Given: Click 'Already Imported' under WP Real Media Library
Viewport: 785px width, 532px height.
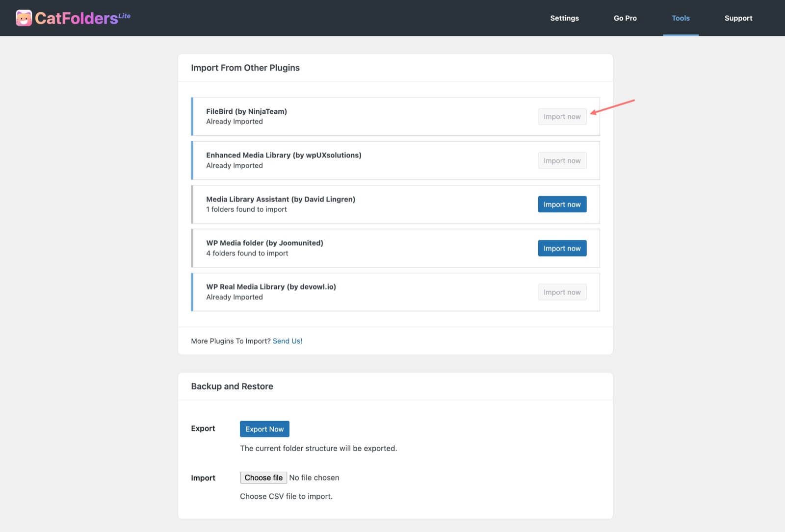Looking at the screenshot, I should pyautogui.click(x=235, y=297).
